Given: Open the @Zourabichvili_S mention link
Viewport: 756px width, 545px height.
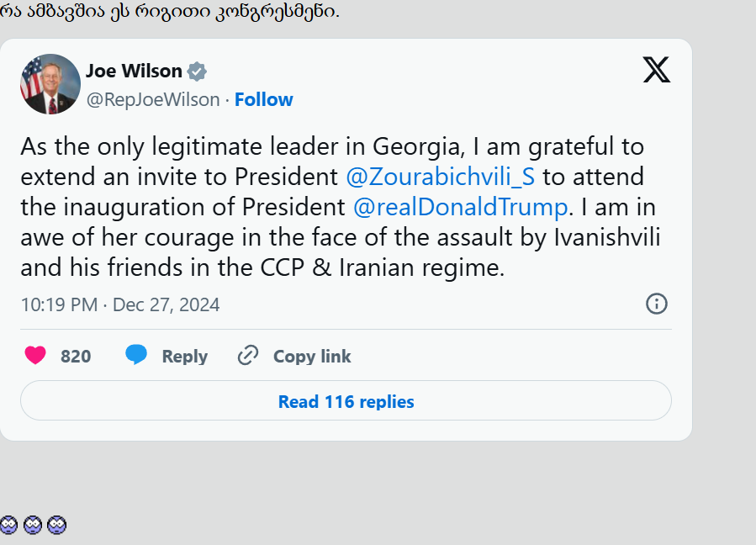Looking at the screenshot, I should 440,177.
